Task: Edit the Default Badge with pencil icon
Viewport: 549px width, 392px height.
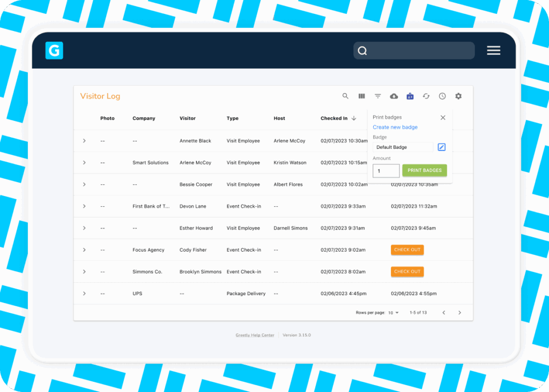Action: tap(441, 147)
